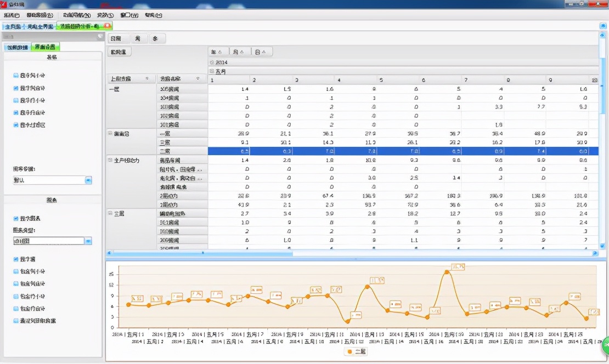
Task: Toggle the checked checkbox just below chart type combo
Action: click(x=16, y=259)
